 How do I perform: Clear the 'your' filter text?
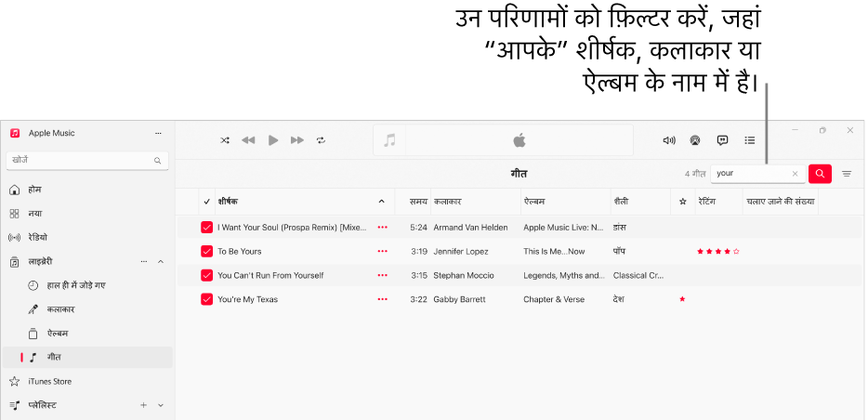[x=795, y=174]
